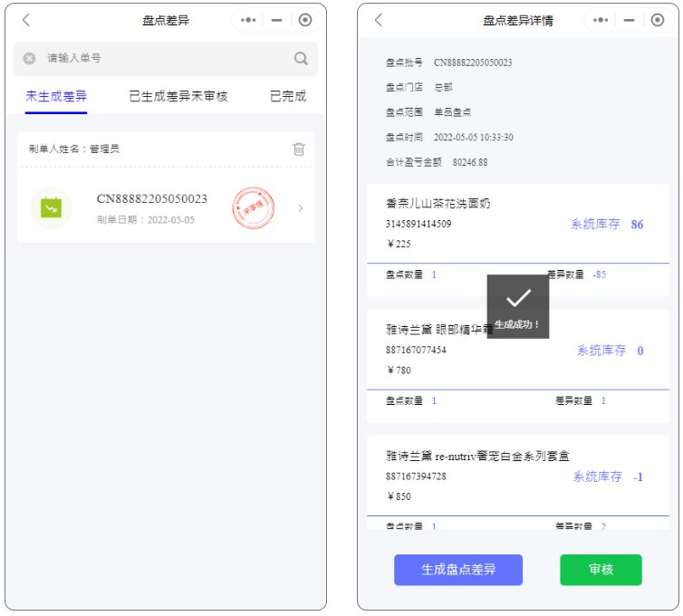Click barcode 887167394728
The image size is (683, 616).
(416, 476)
